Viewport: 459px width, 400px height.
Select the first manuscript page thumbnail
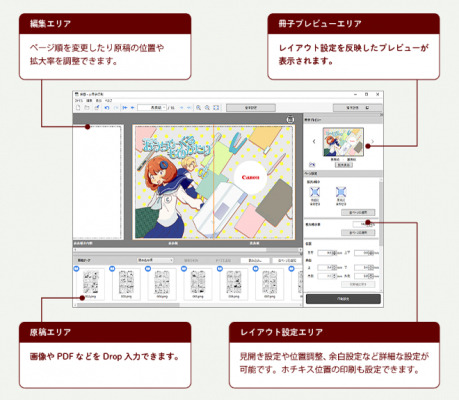(x=91, y=284)
